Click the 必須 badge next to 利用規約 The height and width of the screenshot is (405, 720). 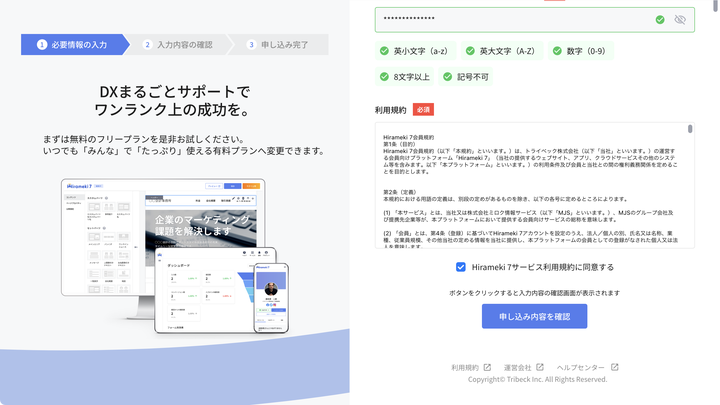click(x=423, y=110)
